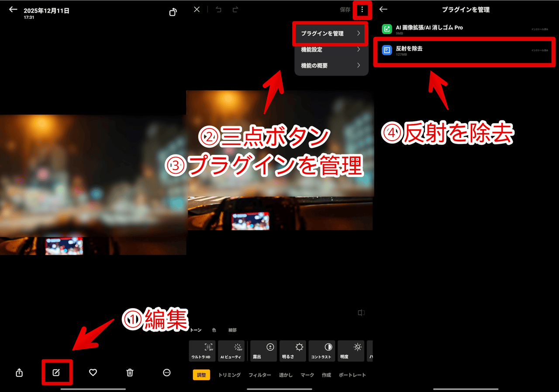Open the 反射を除去 plugin
Screen dimensions: 559x392
click(x=464, y=52)
